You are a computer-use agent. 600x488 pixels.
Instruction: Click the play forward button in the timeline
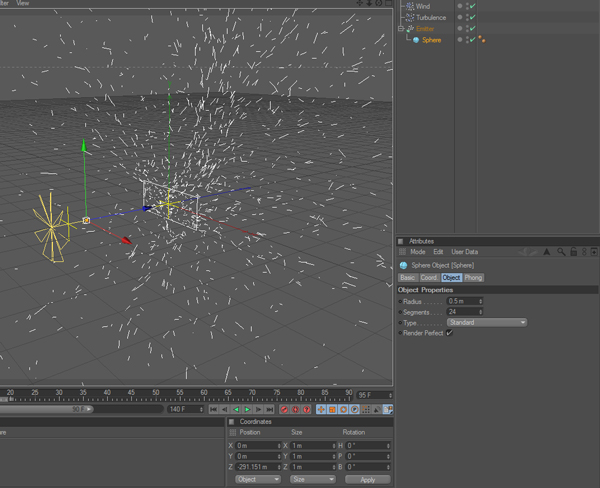click(x=247, y=409)
